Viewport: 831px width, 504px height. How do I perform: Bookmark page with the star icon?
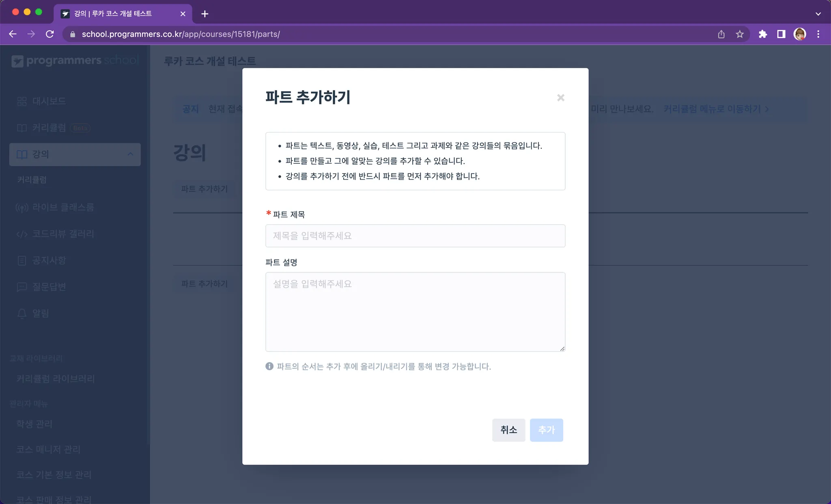(x=740, y=34)
